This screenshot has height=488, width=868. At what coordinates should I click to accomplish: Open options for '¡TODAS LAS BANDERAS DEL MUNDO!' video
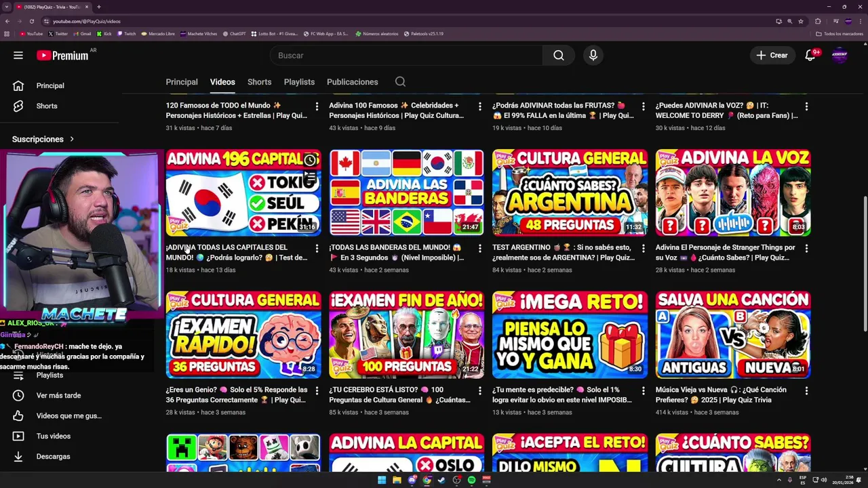[x=479, y=249]
